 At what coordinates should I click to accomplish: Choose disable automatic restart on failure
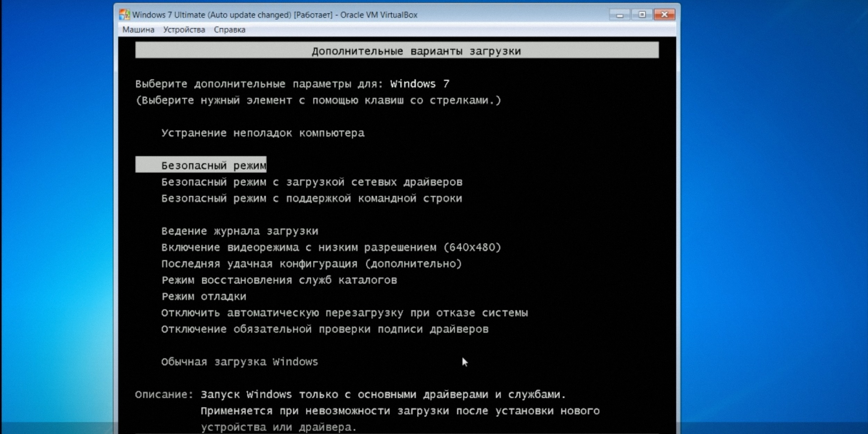point(344,313)
